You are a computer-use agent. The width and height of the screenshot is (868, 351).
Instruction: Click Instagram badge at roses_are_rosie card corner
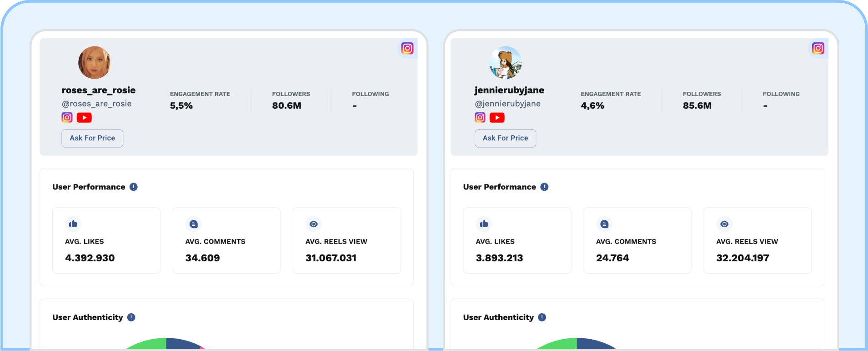[x=407, y=48]
